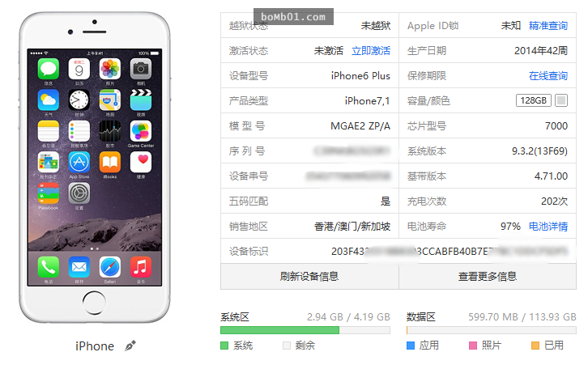Image resolution: width=588 pixels, height=369 pixels.
Task: Tap the Messages app icon on phone screen
Action: click(x=49, y=69)
